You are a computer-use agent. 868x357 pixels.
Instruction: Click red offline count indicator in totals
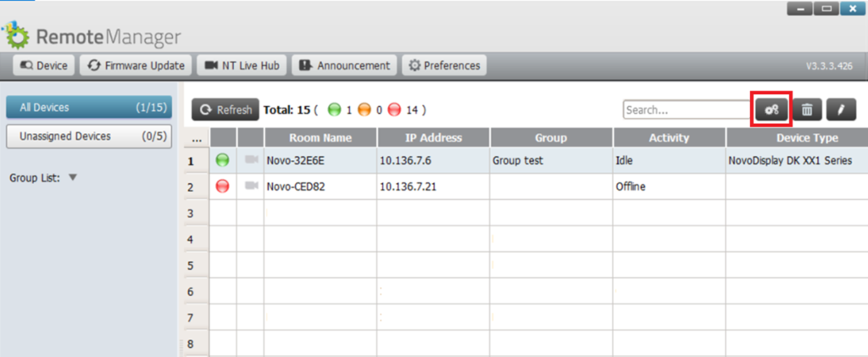tap(393, 109)
